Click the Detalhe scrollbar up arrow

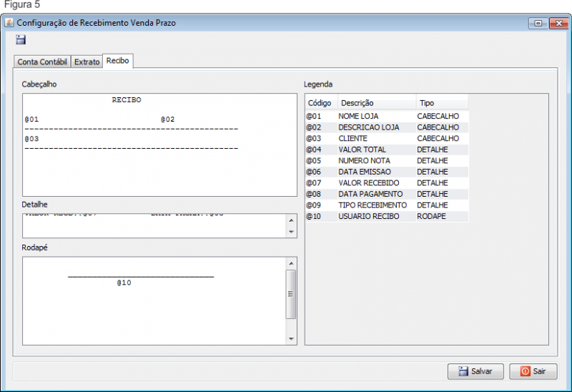click(x=291, y=220)
